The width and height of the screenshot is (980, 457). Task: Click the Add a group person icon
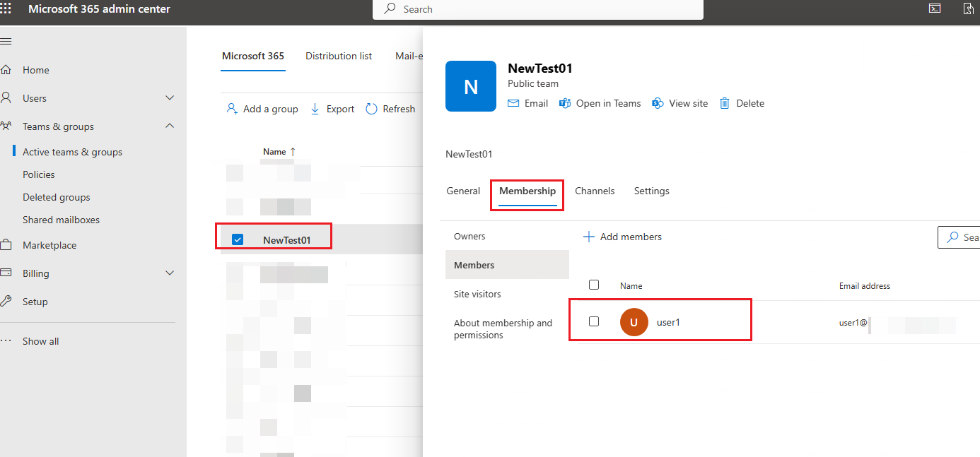pos(232,109)
